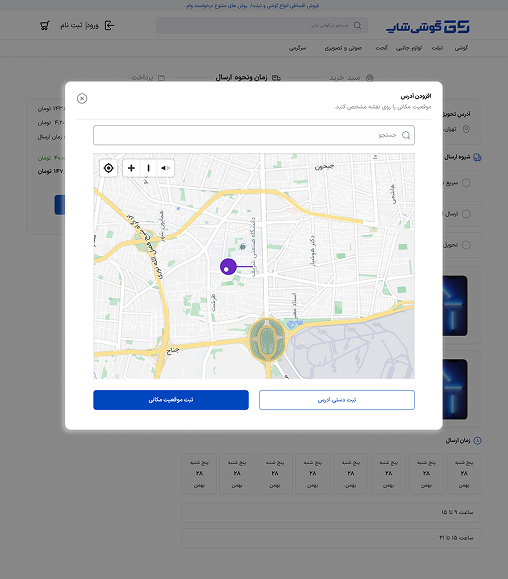Open the صوتی و تصویری menu item
Screen dimensions: 508x579
[343, 48]
